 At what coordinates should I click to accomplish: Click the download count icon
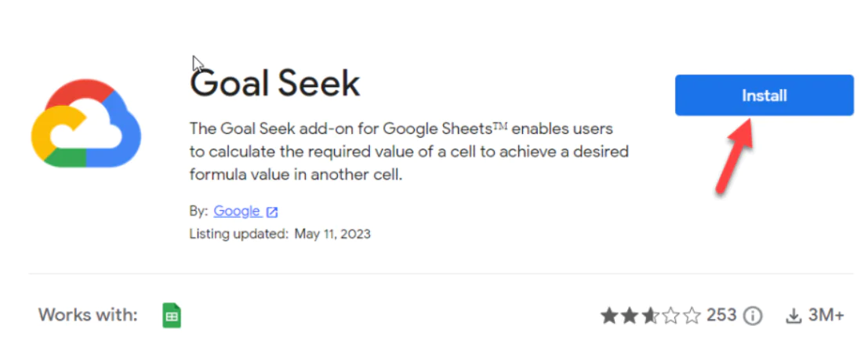794,316
